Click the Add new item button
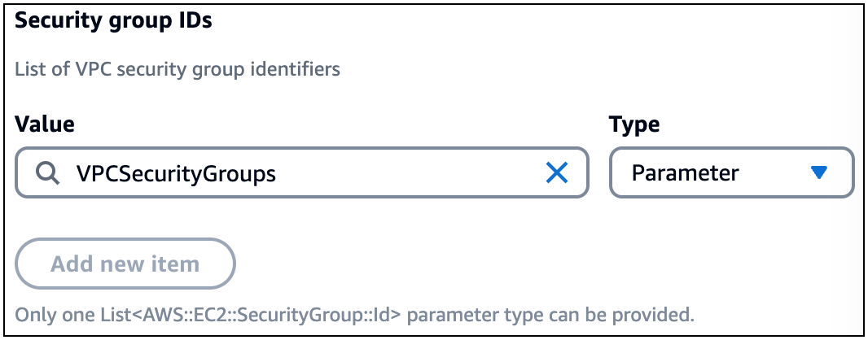Viewport: 868px width, 340px height. point(125,264)
